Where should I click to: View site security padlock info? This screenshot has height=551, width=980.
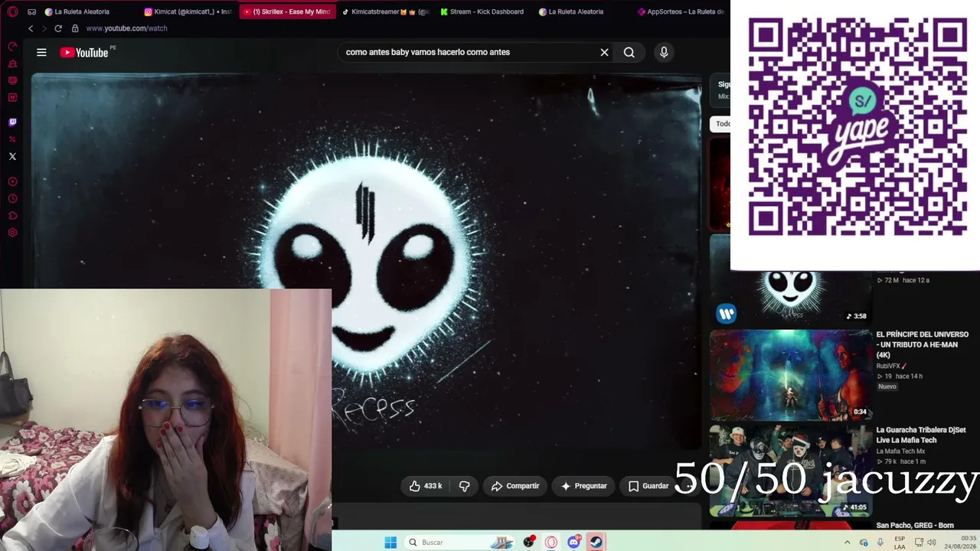point(75,28)
